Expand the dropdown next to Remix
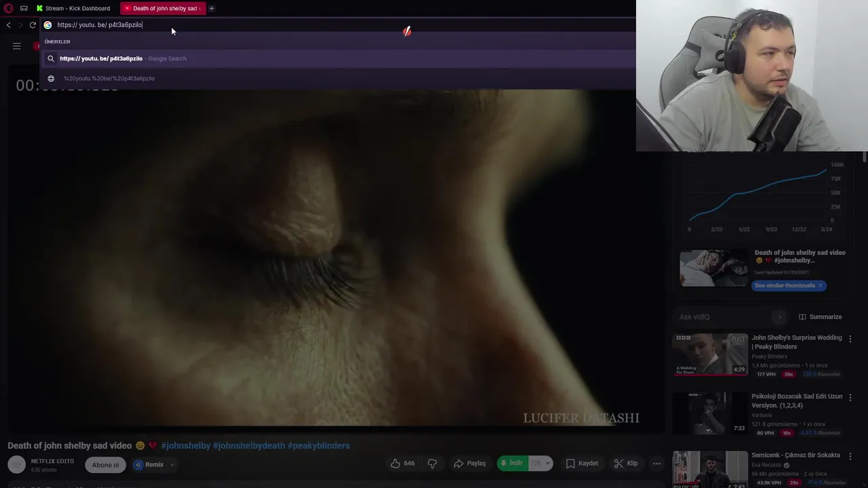The height and width of the screenshot is (488, 868). [x=172, y=464]
